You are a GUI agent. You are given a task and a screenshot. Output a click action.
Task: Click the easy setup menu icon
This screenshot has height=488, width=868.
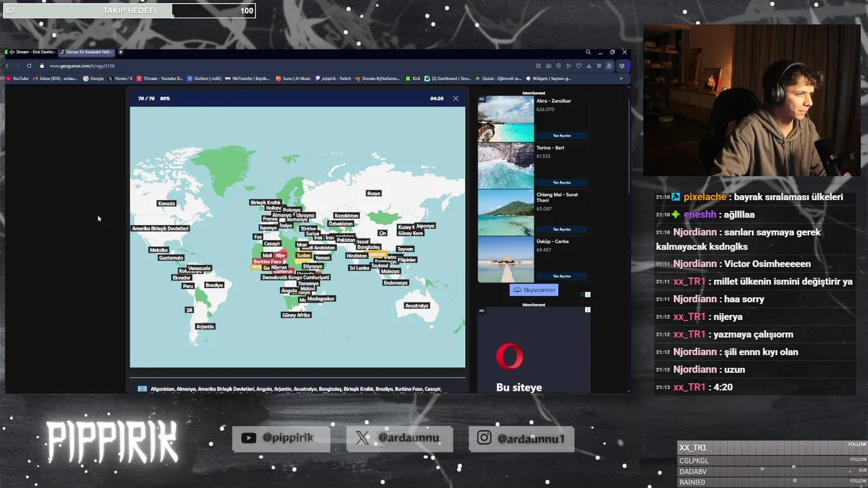point(599,66)
